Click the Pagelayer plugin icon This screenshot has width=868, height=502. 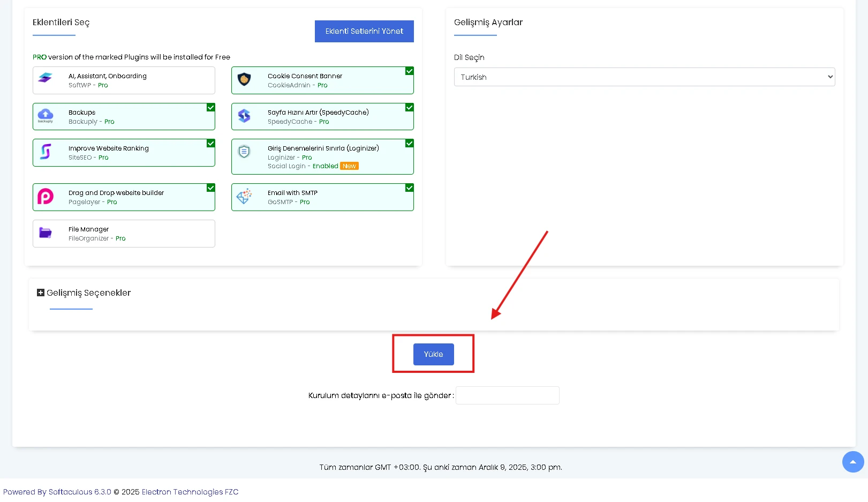[x=46, y=197]
